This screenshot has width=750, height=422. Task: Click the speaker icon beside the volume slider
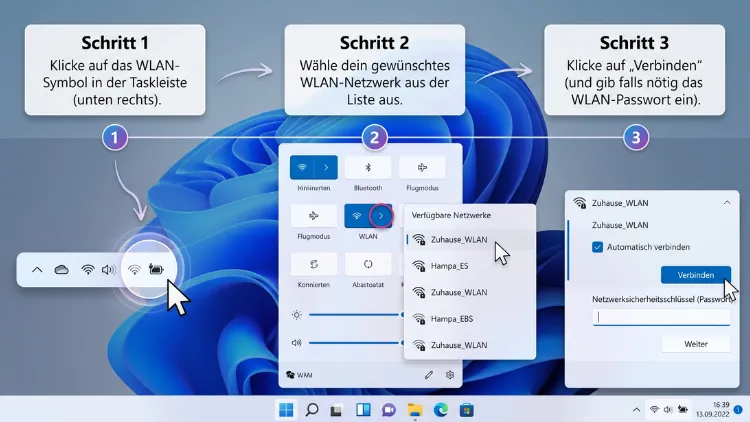pos(297,343)
